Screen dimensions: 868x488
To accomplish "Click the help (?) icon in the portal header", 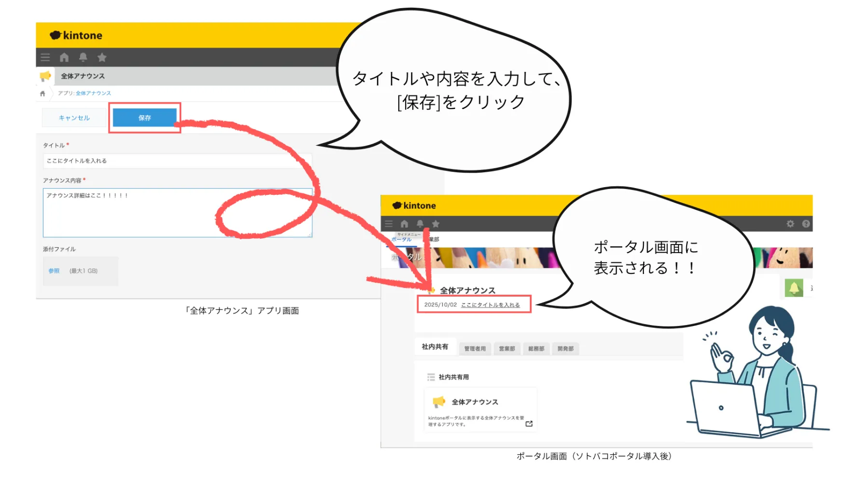I will (806, 224).
